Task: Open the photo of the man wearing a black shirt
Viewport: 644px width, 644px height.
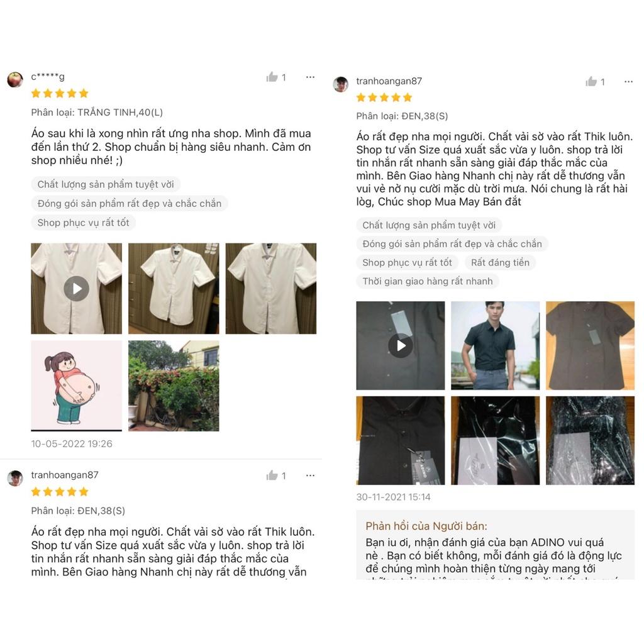Action: pyautogui.click(x=496, y=345)
